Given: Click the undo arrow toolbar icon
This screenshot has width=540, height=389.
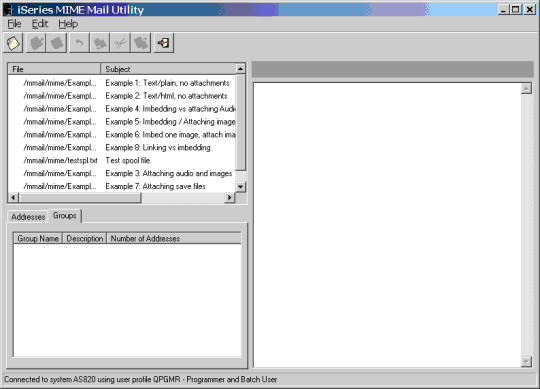Looking at the screenshot, I should tap(80, 43).
